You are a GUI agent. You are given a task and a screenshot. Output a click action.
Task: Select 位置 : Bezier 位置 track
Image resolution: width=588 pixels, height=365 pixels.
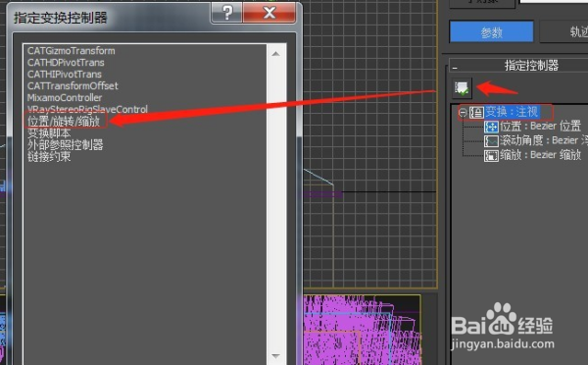click(540, 127)
